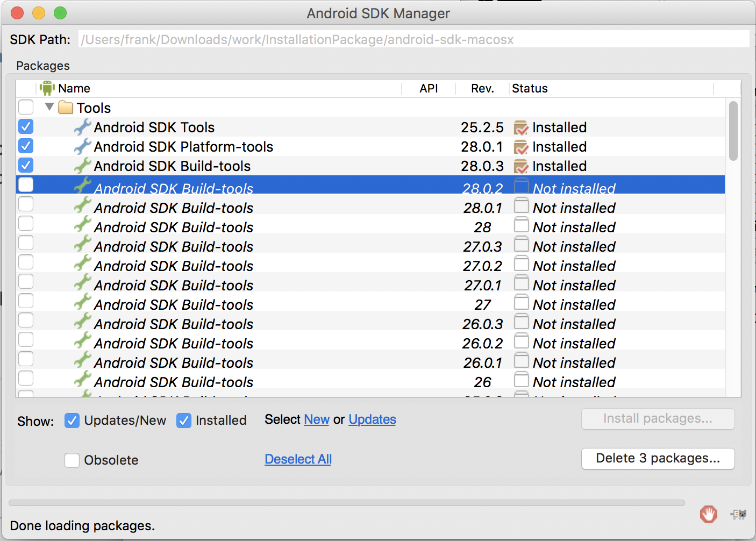Click the Android robot icon in Name header
This screenshot has width=756, height=541.
point(47,88)
